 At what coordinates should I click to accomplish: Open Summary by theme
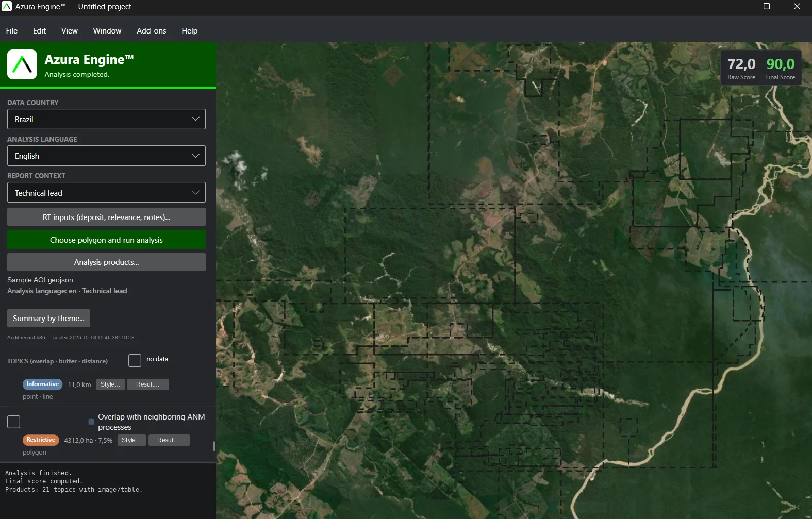point(48,319)
